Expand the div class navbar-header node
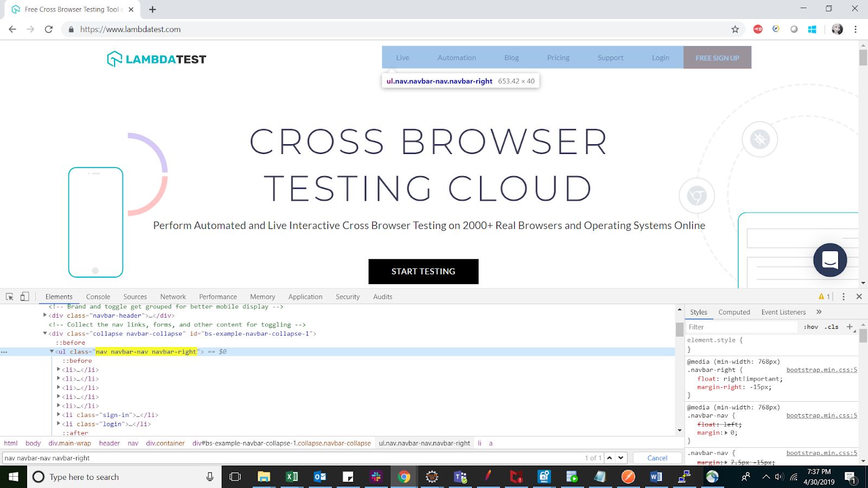868x488 pixels. [x=45, y=315]
